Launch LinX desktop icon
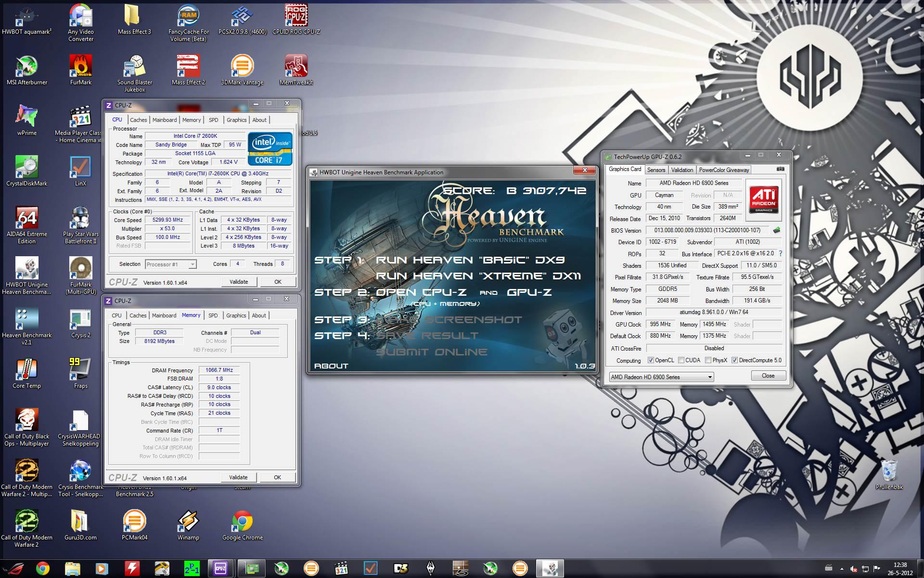924x578 pixels. tap(81, 171)
